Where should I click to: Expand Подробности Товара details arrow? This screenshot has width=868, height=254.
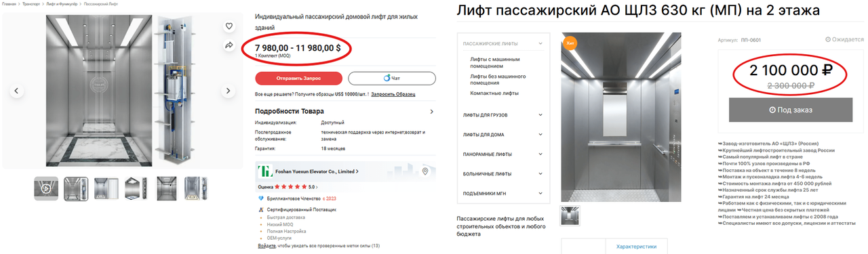click(432, 111)
